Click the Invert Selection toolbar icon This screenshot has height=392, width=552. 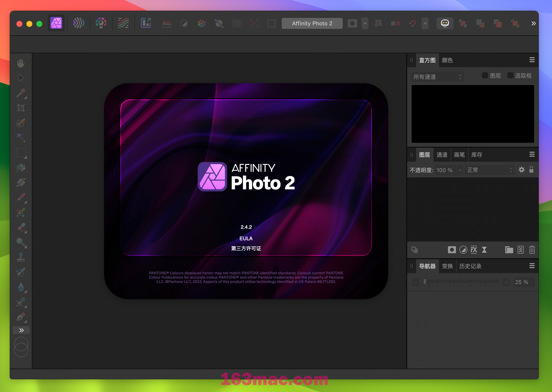272,24
